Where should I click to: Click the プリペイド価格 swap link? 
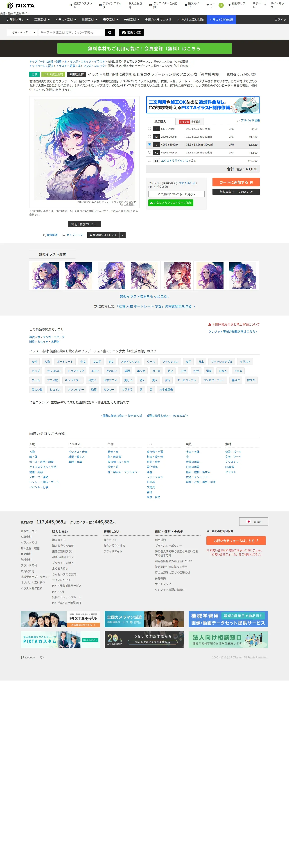(248, 120)
